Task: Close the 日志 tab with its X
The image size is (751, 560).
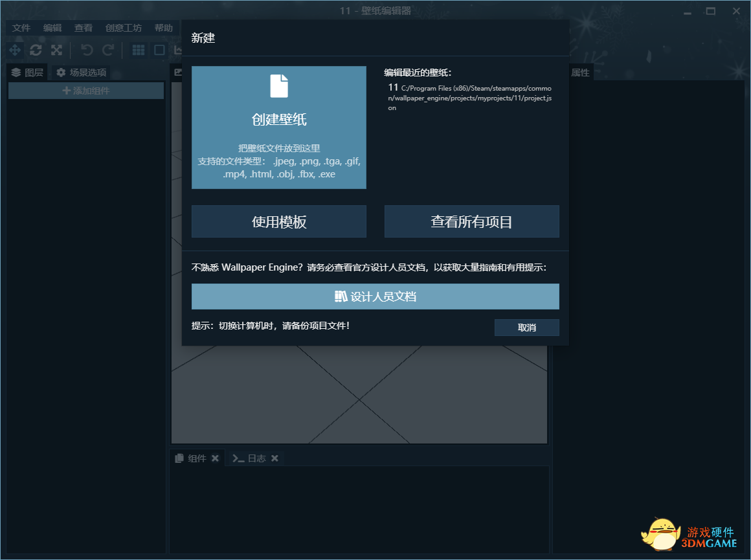Action: pos(275,458)
